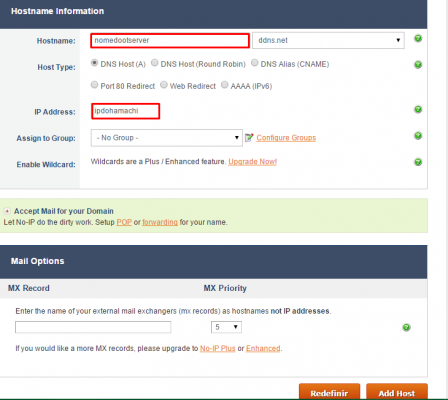Click the help icon beside IP Address

coord(418,109)
